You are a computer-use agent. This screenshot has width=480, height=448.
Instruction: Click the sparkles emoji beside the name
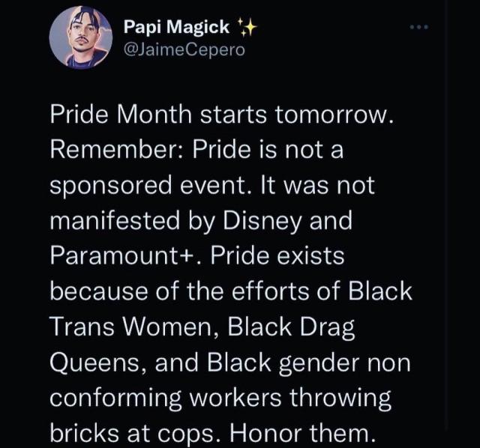247,29
